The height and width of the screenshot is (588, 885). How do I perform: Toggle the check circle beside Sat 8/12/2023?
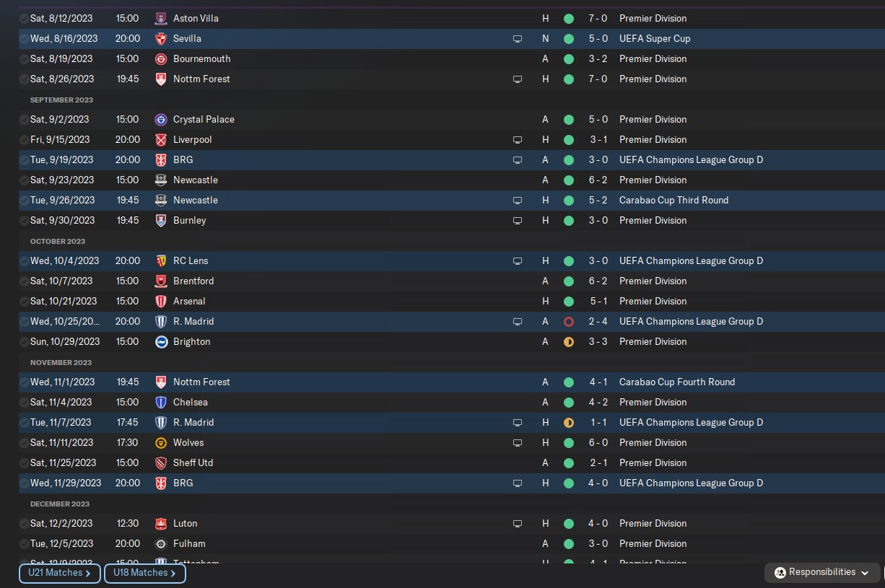click(x=25, y=18)
